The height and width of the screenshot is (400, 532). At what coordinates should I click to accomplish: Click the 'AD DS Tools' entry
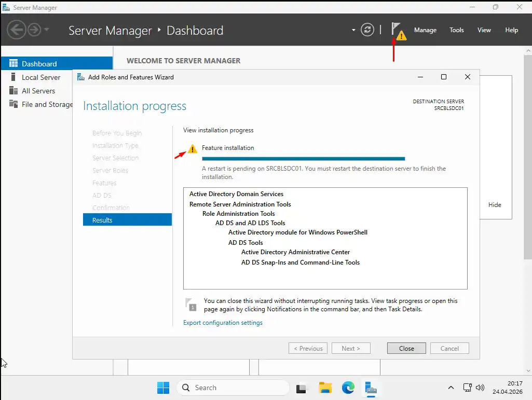coord(245,243)
